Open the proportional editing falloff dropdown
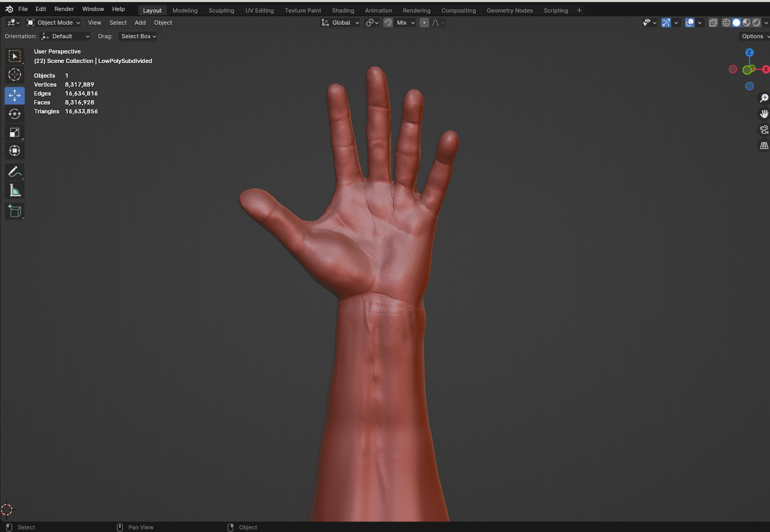 pyautogui.click(x=438, y=23)
